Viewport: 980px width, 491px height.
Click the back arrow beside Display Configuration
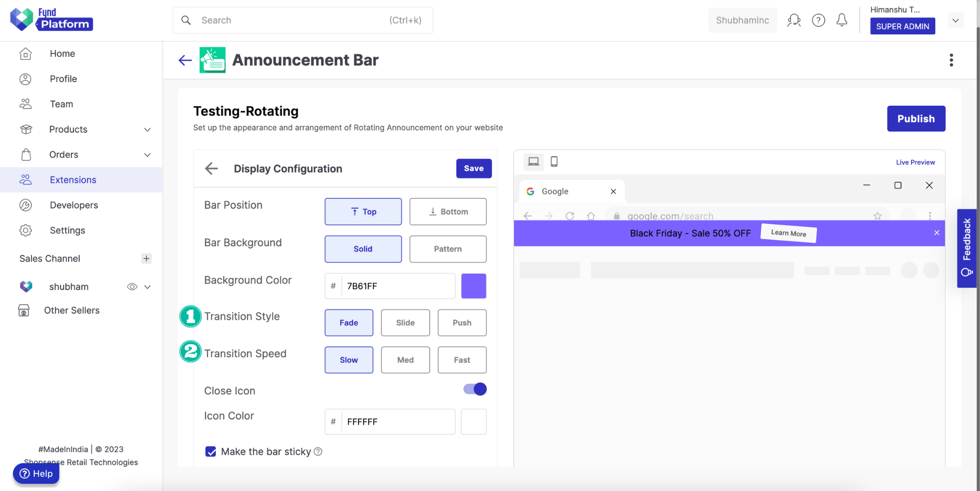pyautogui.click(x=211, y=168)
